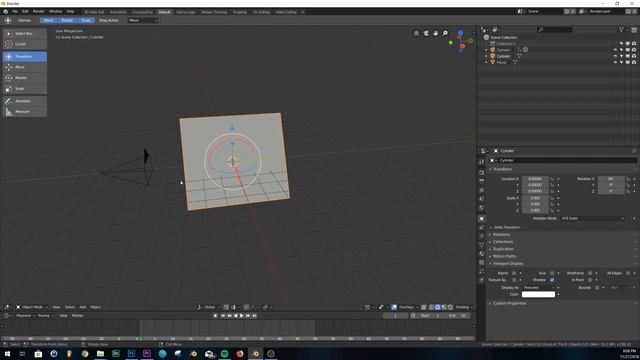640x360 pixels.
Task: Open the Output properties tab icon
Action: (482, 181)
